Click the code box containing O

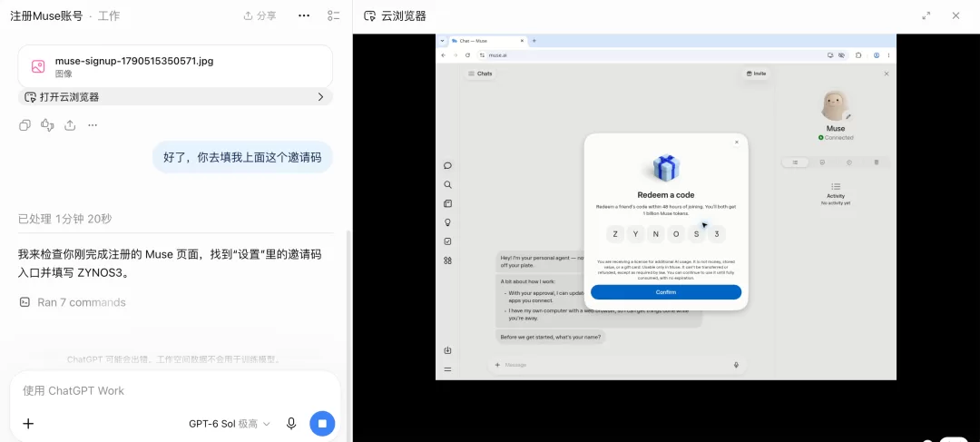click(x=676, y=234)
